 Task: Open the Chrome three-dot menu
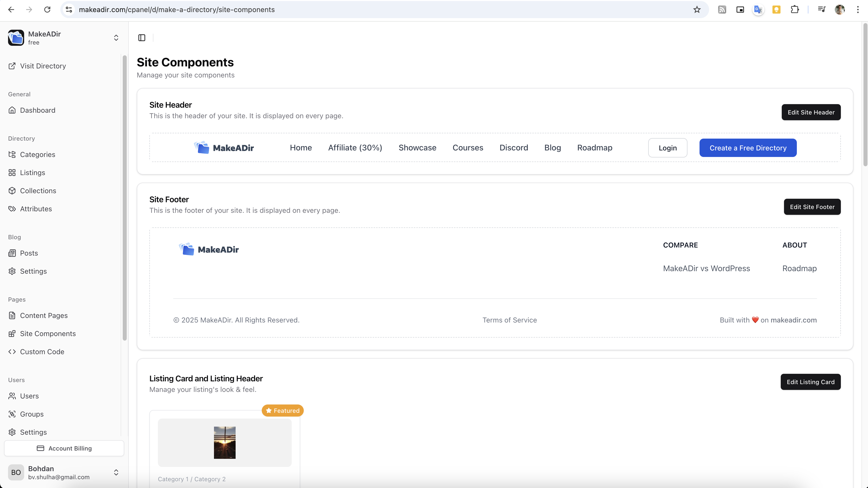tap(857, 10)
